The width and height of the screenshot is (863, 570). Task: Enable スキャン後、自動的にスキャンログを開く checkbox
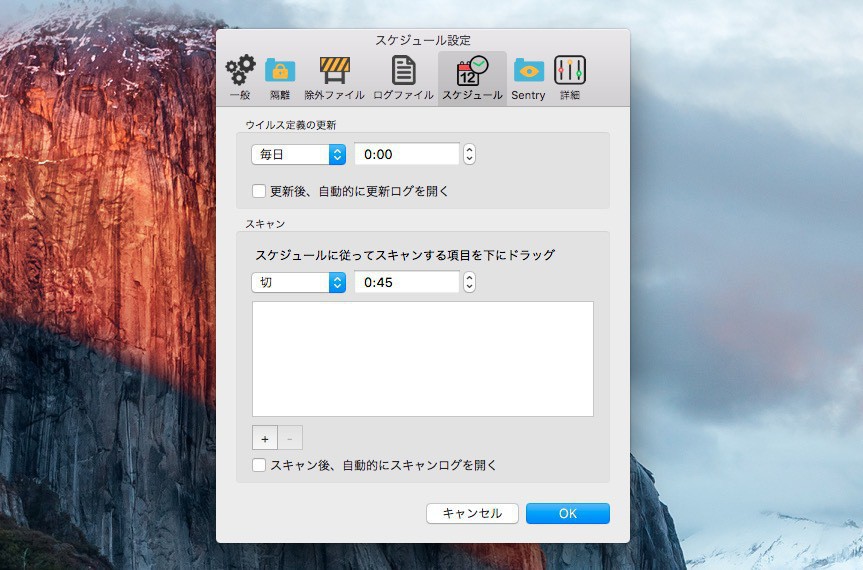(259, 465)
